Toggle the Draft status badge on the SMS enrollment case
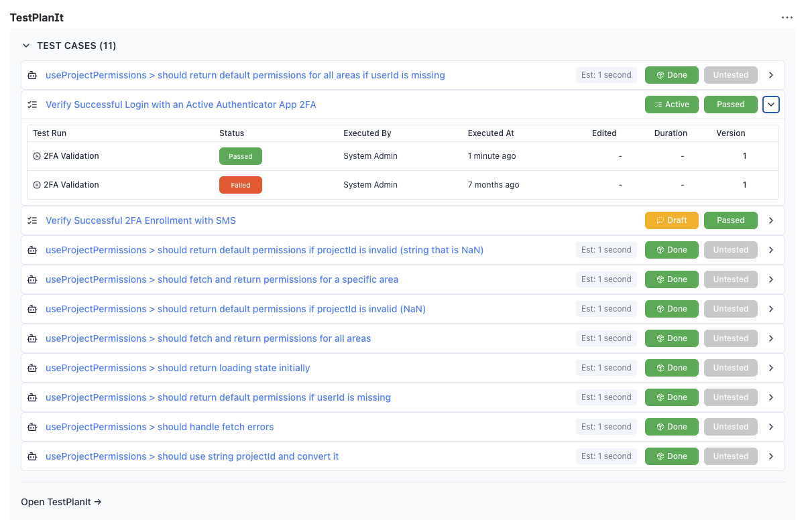812x528 pixels. tap(671, 220)
